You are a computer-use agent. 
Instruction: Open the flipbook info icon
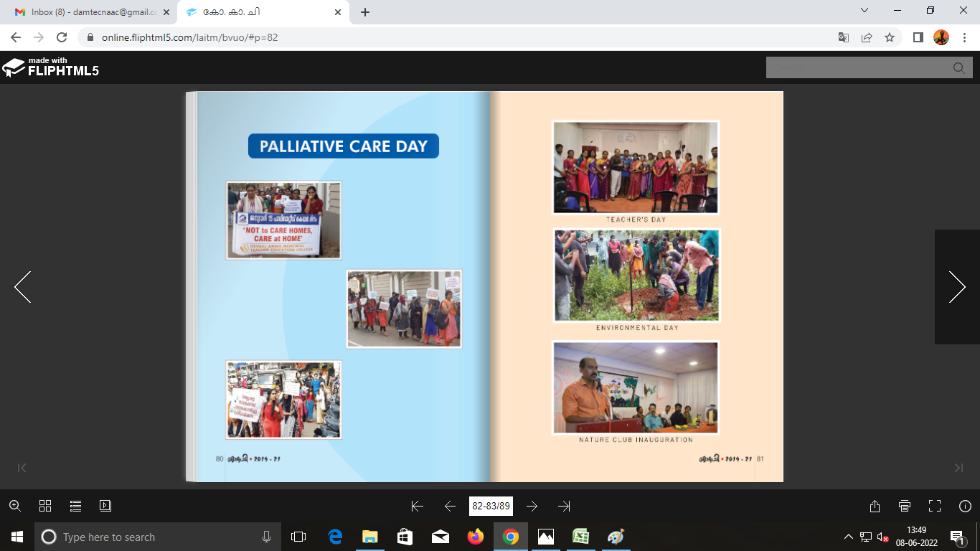coord(965,506)
